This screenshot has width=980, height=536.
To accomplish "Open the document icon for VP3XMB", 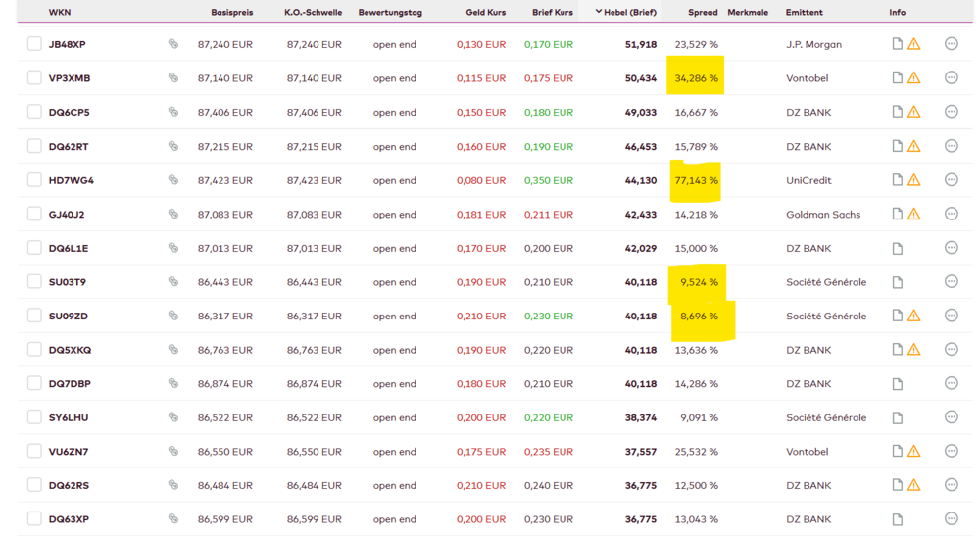I will [897, 78].
